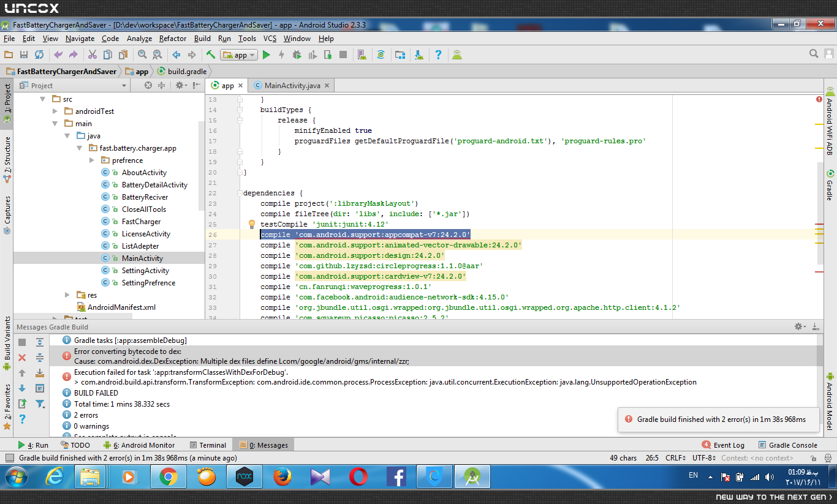
Task: Click the blue Help question mark in toolbar
Action: (x=439, y=55)
